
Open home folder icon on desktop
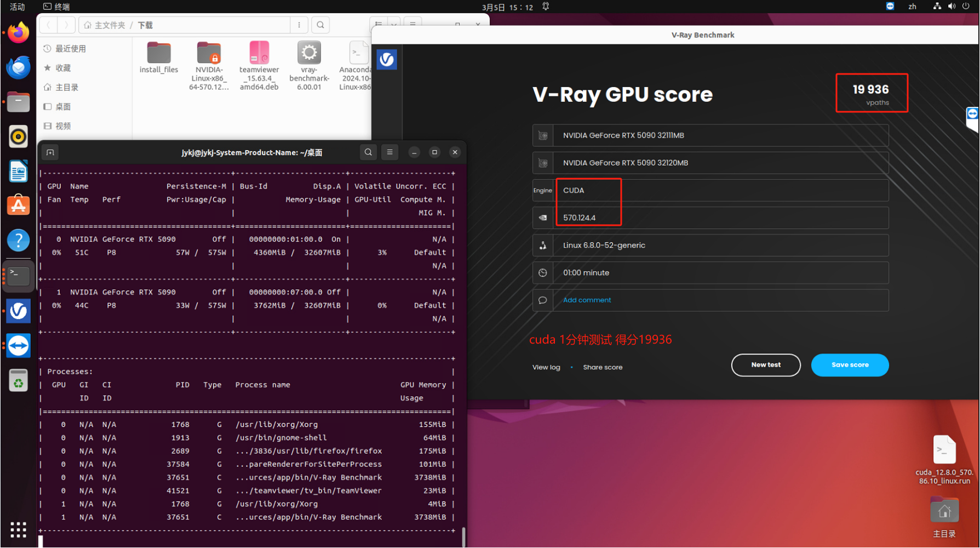944,517
